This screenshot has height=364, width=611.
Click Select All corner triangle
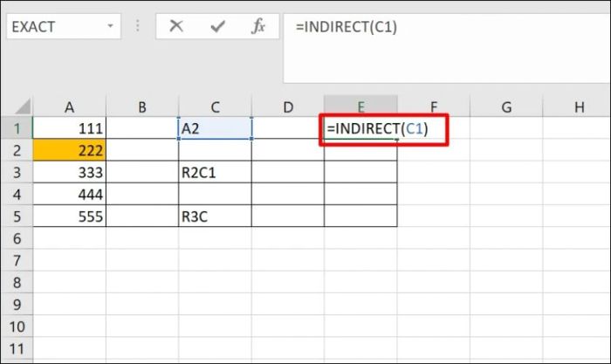click(x=22, y=106)
